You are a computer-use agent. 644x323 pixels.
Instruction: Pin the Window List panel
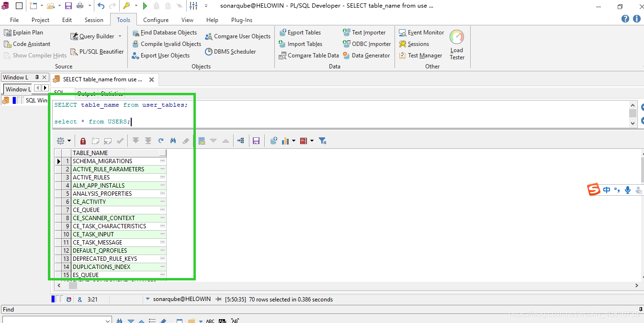37,77
